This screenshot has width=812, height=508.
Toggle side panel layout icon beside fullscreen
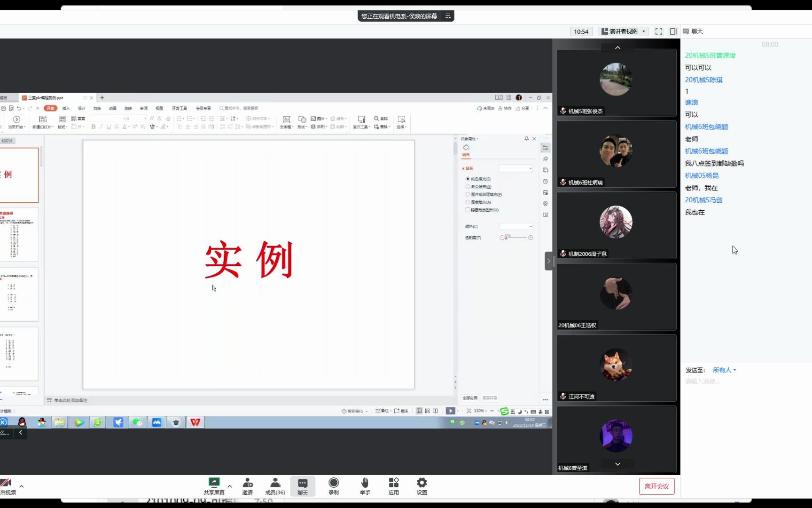673,32
